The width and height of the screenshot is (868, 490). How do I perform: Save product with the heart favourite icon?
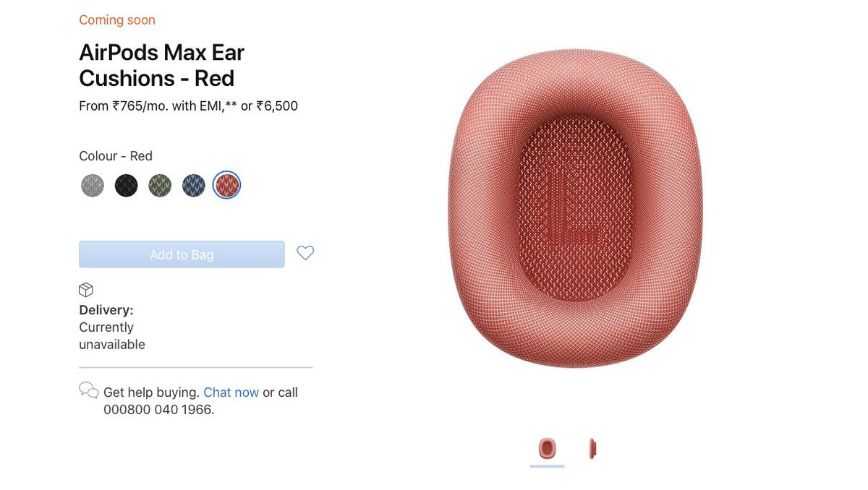tap(305, 254)
